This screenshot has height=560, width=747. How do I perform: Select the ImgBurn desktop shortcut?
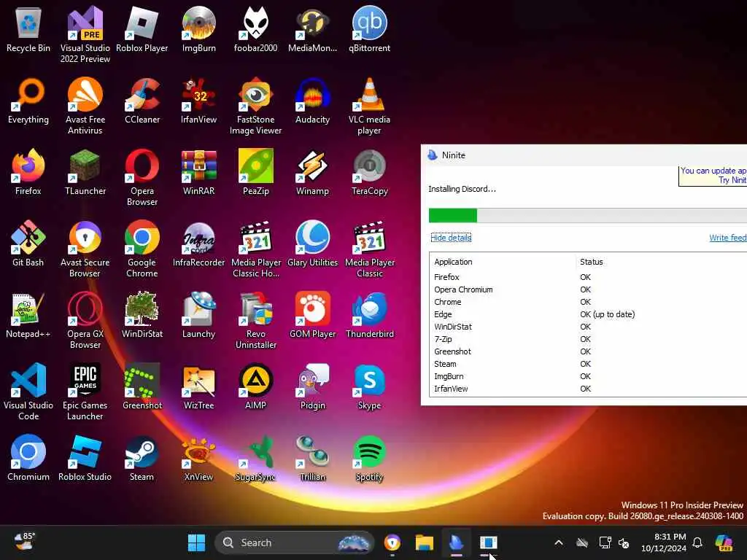point(198,29)
